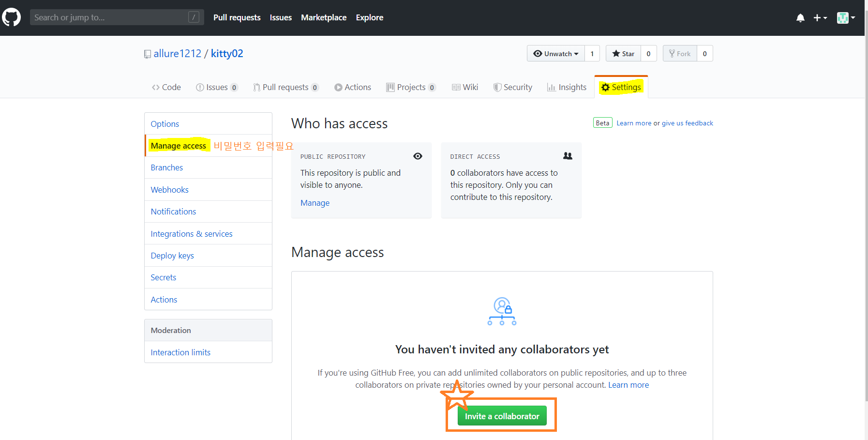Select Manage access in sidebar
The height and width of the screenshot is (440, 868).
[x=209, y=146]
